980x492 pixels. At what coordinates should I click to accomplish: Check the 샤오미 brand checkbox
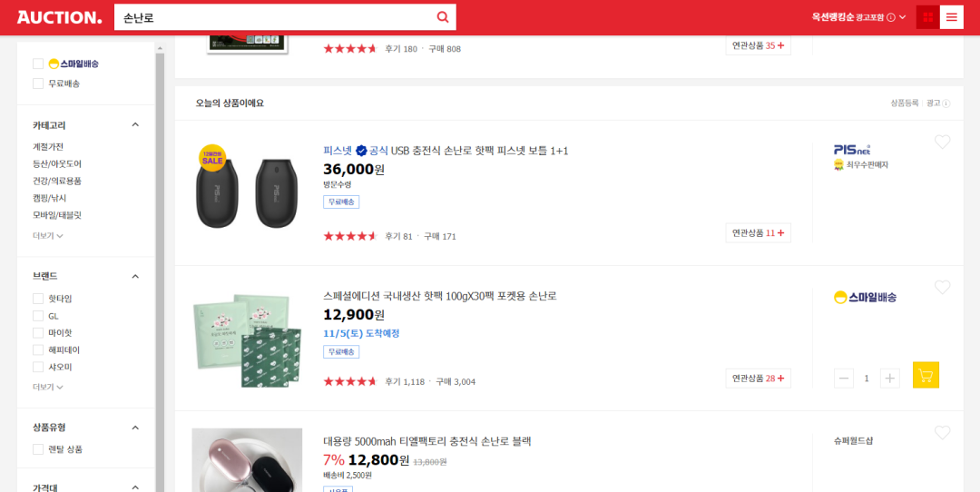point(38,367)
